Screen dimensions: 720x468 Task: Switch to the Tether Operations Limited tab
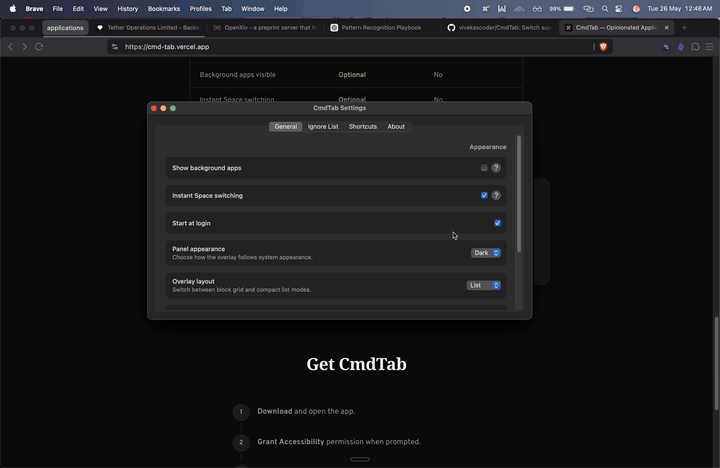148,28
